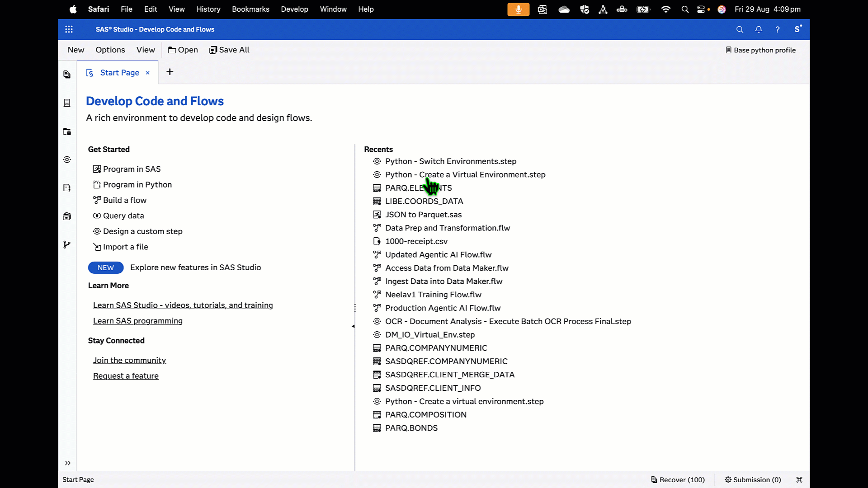Image resolution: width=868 pixels, height=488 pixels.
Task: Open the applications menu grid icon
Action: click(x=69, y=29)
